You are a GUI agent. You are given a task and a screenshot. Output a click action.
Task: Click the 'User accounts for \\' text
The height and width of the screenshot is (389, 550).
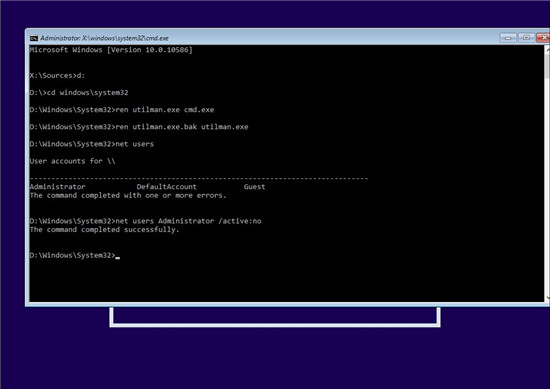pos(72,161)
